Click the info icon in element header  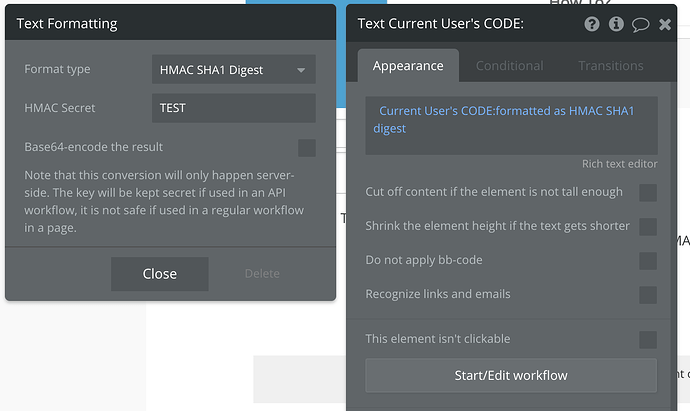[x=617, y=24]
